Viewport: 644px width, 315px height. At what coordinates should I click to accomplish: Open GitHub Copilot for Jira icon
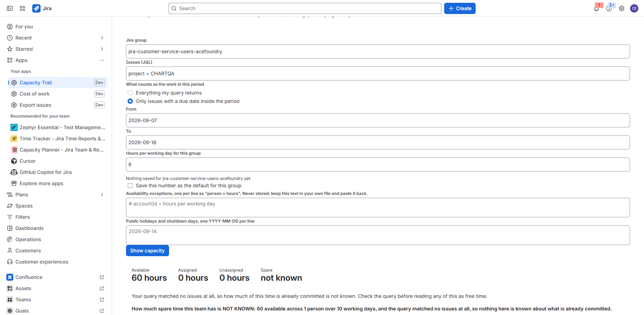pyautogui.click(x=14, y=172)
